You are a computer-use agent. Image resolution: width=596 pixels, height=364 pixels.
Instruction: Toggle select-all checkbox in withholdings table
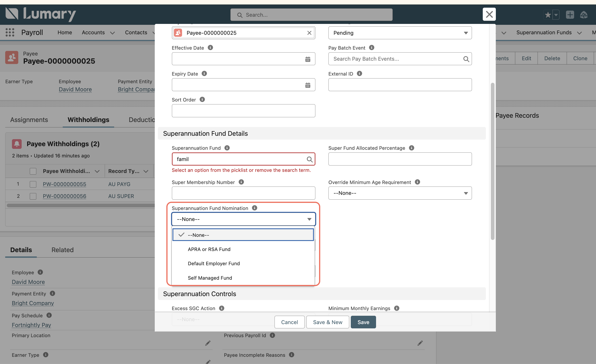point(33,171)
